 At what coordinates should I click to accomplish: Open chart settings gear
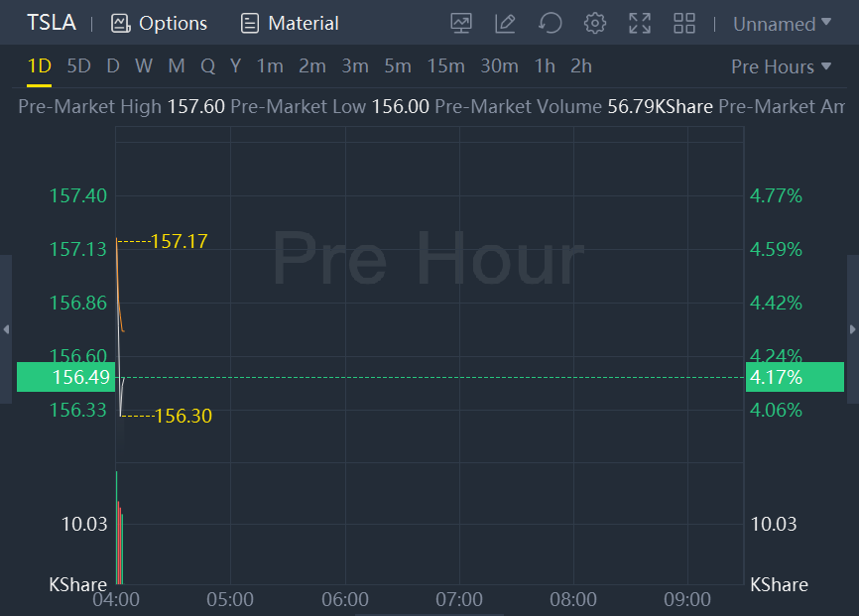pos(594,23)
